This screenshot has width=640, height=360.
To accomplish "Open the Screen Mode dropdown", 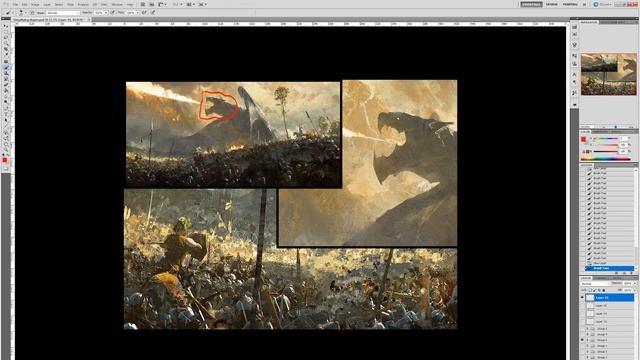I will (x=202, y=4).
